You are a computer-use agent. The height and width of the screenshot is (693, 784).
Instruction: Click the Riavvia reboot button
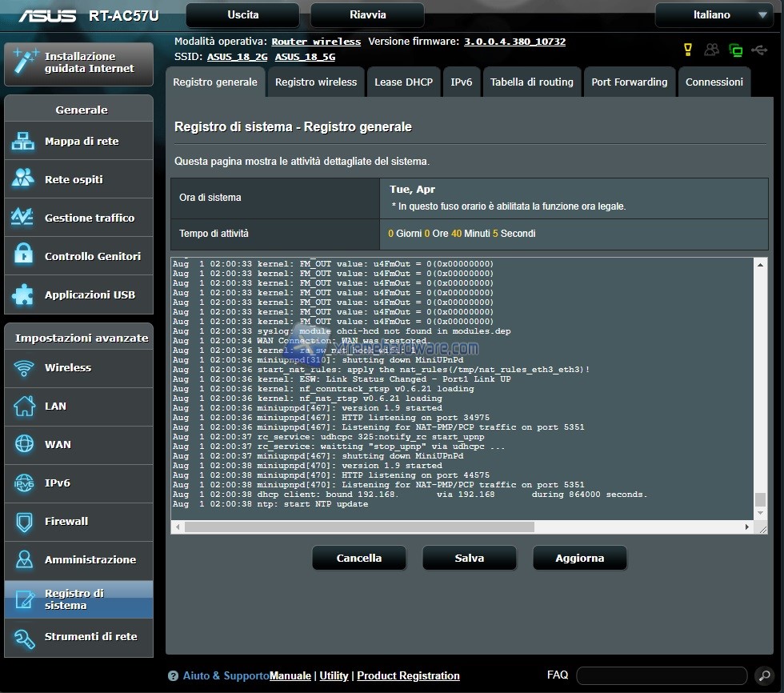coord(367,15)
